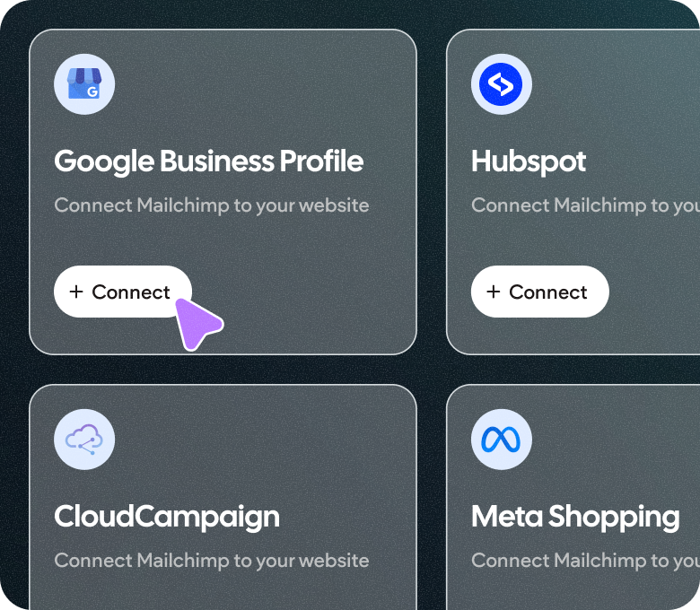Click the Hubspot blue circular logo icon
Viewport: 700px width, 610px height.
(x=502, y=84)
